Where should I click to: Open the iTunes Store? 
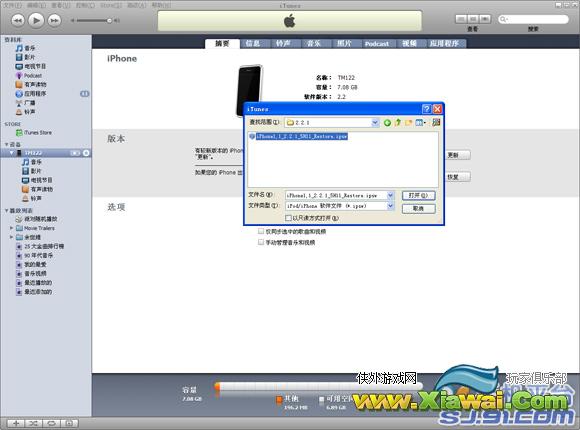[34, 132]
